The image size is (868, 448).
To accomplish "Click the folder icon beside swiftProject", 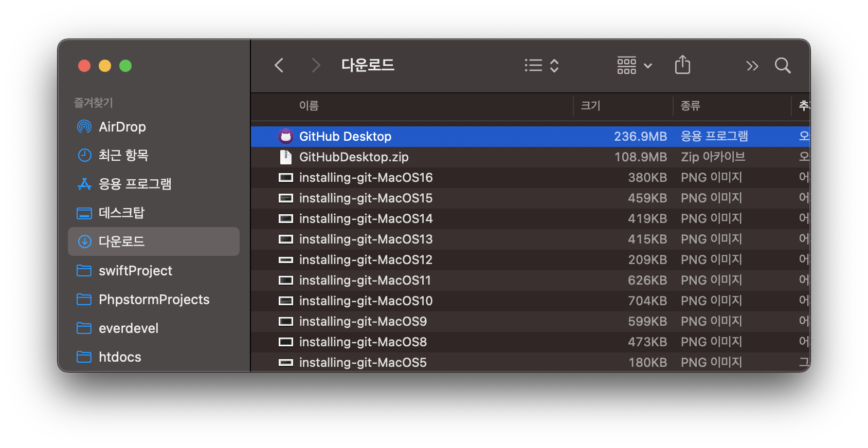I will 84,270.
